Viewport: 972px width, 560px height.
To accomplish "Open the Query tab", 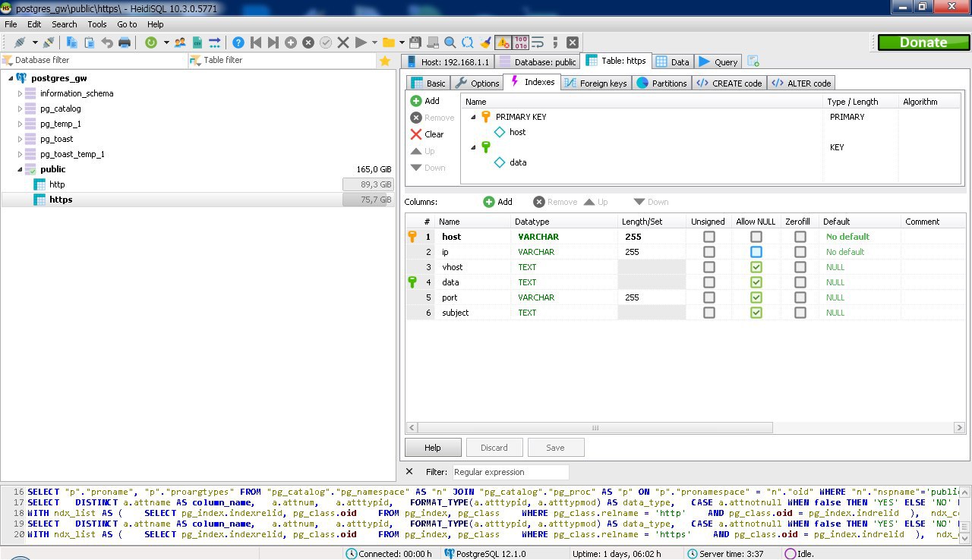I will pyautogui.click(x=718, y=61).
